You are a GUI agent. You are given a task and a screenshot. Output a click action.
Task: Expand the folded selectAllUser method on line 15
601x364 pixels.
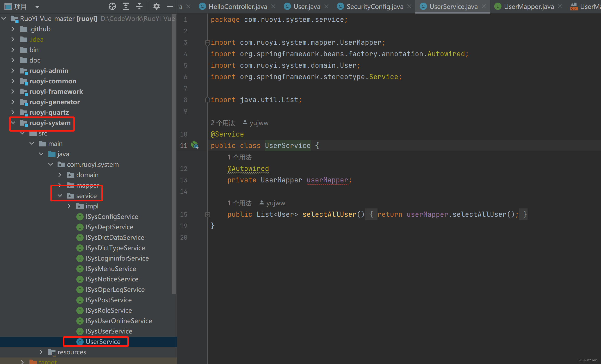pos(207,214)
